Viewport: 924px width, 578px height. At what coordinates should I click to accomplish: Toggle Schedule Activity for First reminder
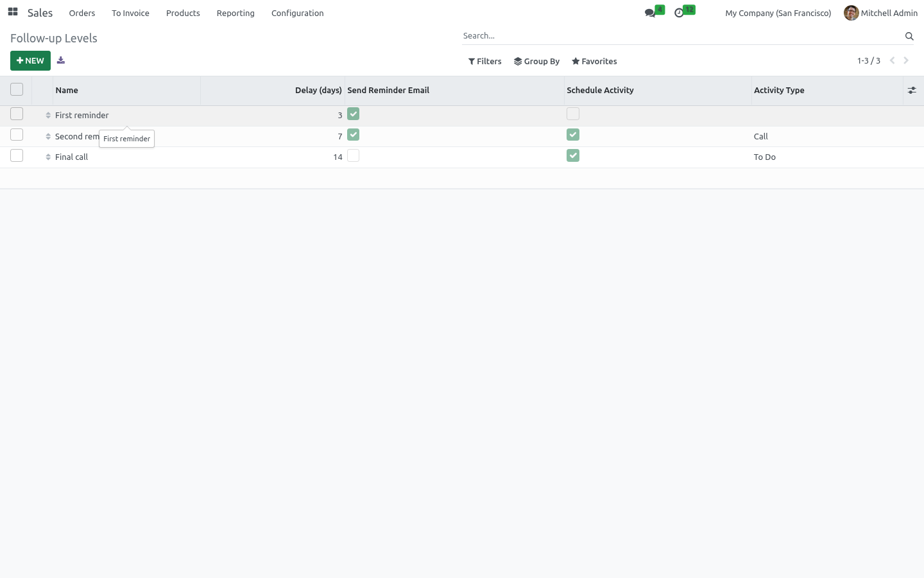tap(573, 114)
